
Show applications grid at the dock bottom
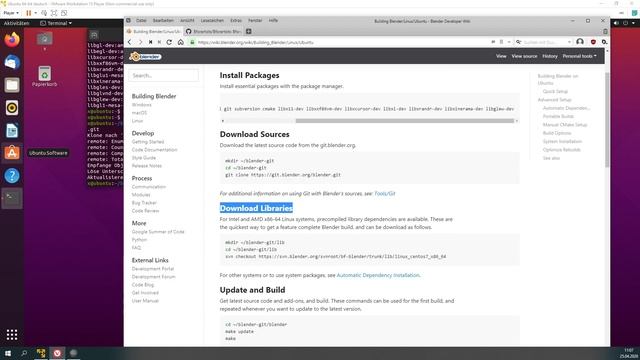pyautogui.click(x=12, y=335)
